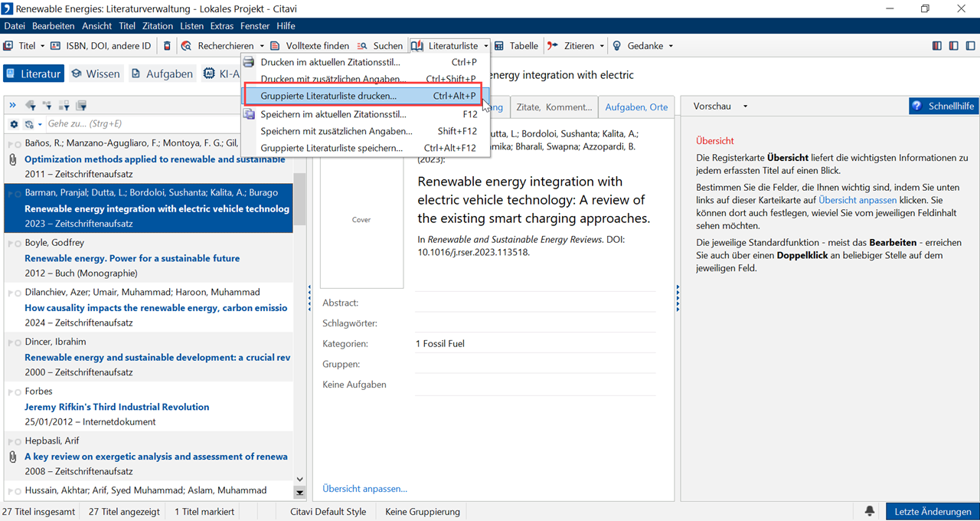Click the notification bell in status bar

pyautogui.click(x=870, y=512)
